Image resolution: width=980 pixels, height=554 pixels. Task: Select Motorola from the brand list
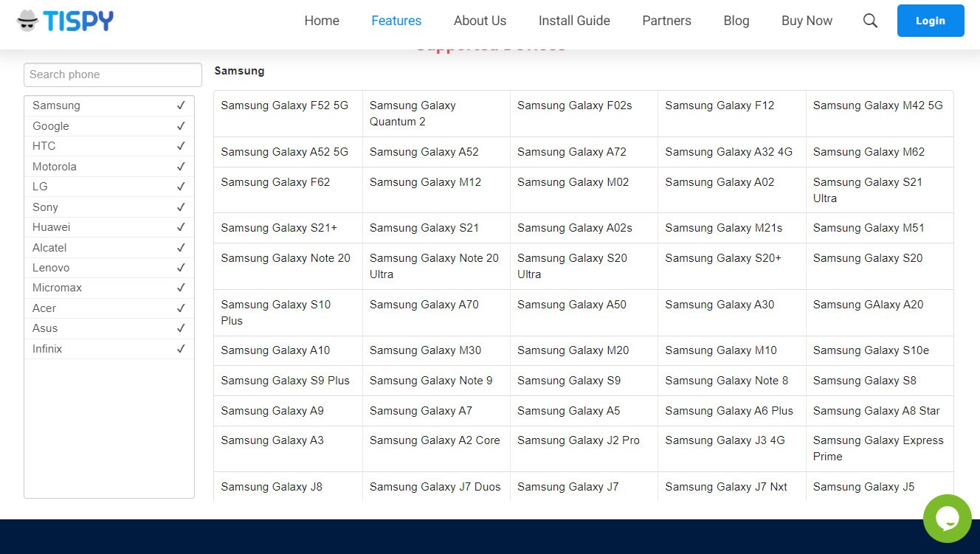[x=54, y=166]
